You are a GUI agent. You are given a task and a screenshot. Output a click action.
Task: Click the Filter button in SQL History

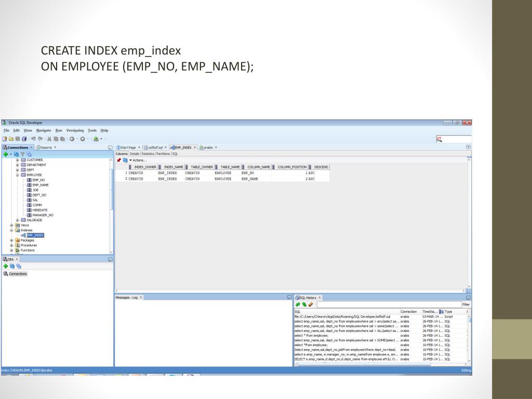[466, 304]
